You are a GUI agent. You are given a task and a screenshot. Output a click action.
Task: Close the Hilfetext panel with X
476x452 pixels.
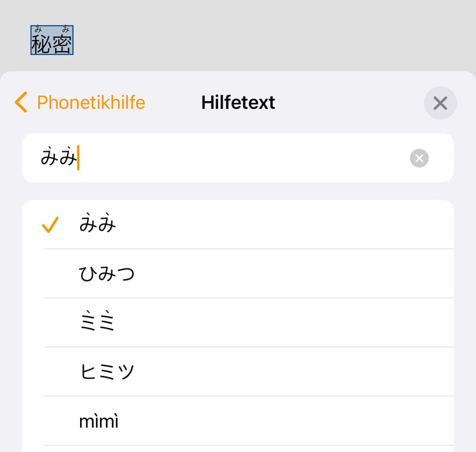click(x=440, y=104)
